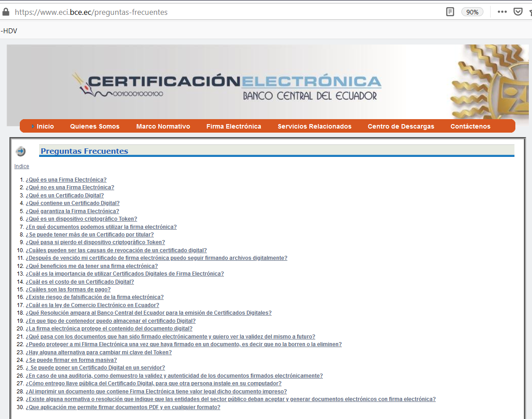Open the question ¿Qué es una Firma Electrónica?

click(66, 179)
